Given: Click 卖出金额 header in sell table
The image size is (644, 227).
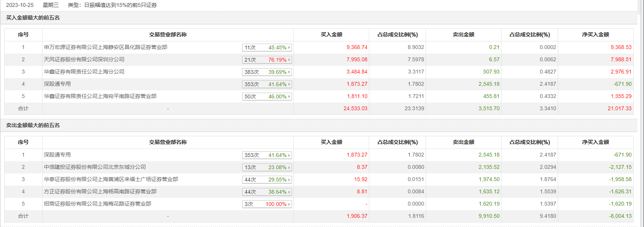Looking at the screenshot, I should pyautogui.click(x=463, y=142).
